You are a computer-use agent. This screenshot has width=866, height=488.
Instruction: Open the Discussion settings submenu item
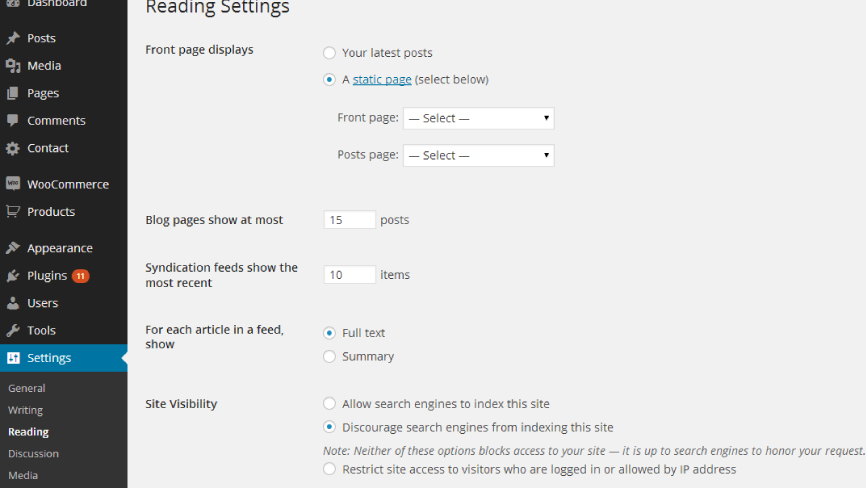tap(33, 453)
